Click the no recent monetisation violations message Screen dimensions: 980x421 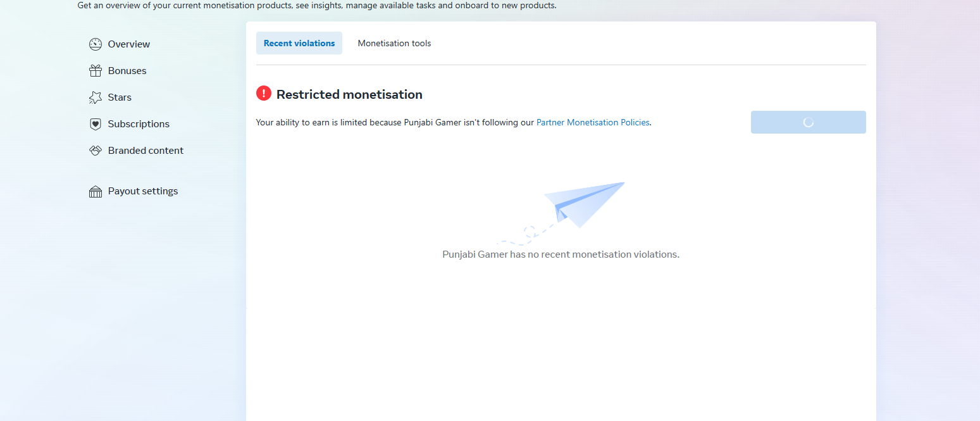tap(561, 254)
